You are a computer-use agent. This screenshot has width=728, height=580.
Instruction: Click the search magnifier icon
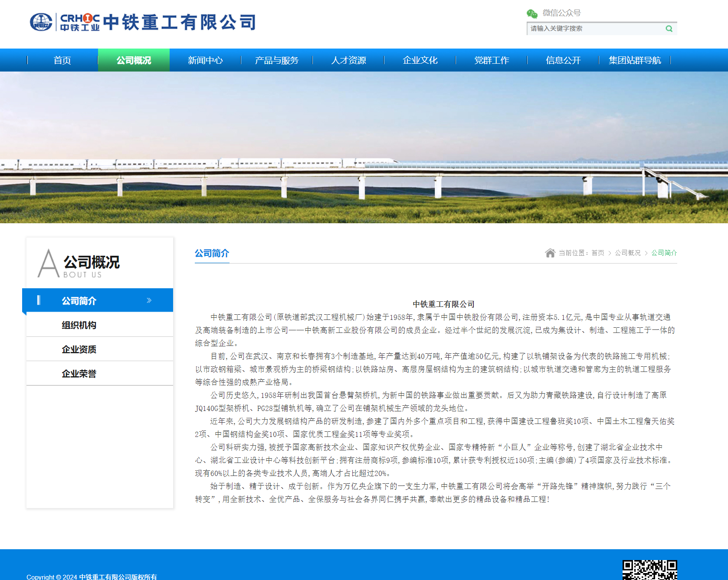pos(669,29)
